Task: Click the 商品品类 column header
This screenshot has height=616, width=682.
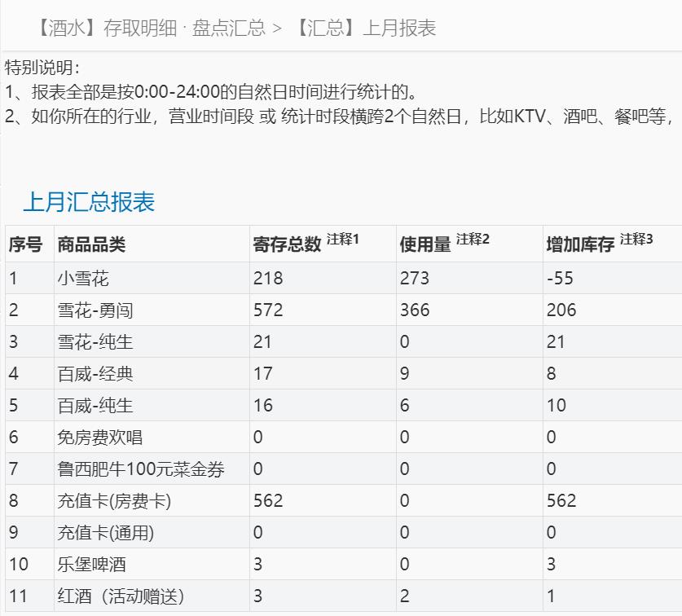Action: click(x=91, y=244)
